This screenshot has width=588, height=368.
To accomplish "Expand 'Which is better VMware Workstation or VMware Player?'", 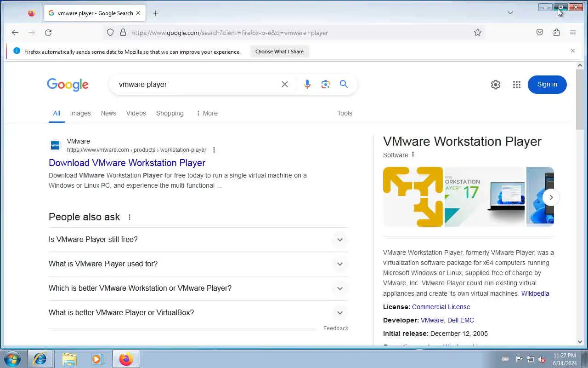I will point(198,288).
